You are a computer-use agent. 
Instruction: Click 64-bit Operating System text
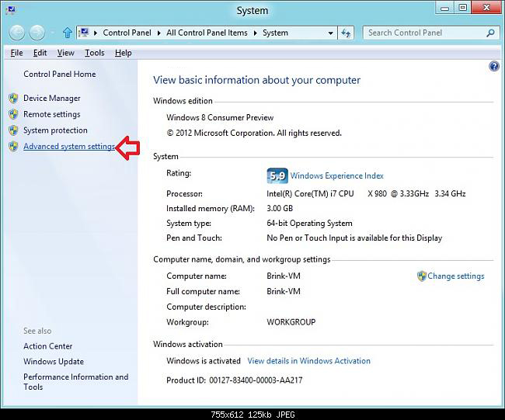pyautogui.click(x=309, y=224)
